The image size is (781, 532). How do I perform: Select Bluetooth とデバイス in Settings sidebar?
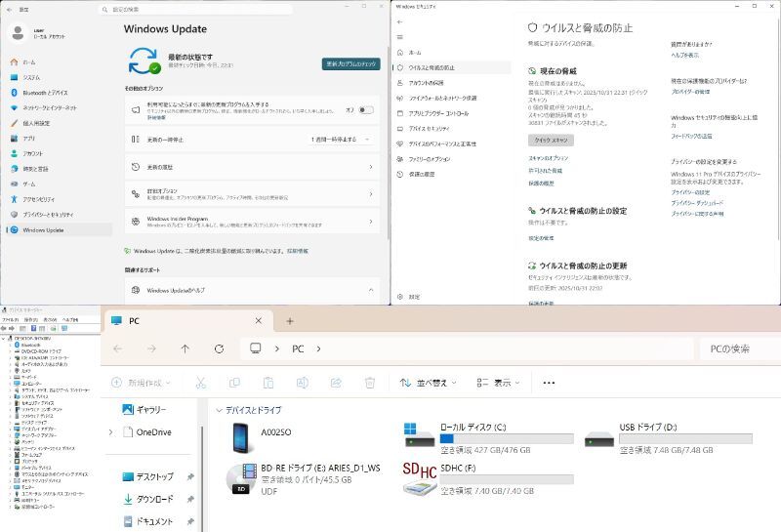pyautogui.click(x=59, y=93)
